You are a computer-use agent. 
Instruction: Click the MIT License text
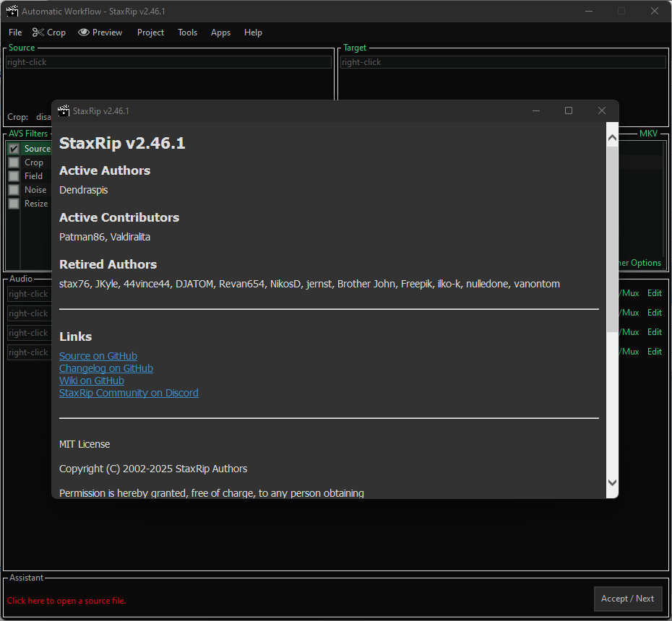(85, 445)
